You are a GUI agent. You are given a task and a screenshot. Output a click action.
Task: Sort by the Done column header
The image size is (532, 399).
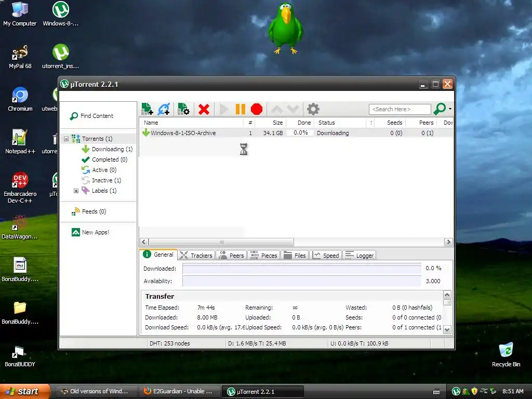300,123
